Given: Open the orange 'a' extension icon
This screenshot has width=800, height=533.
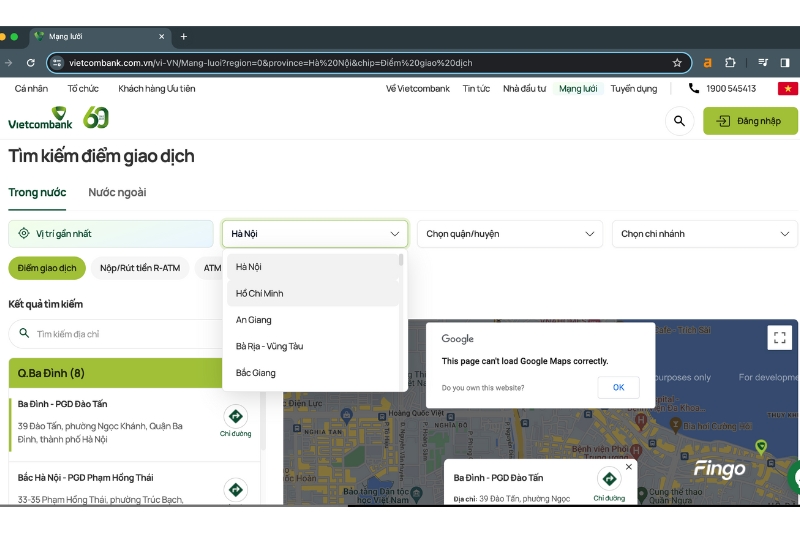Looking at the screenshot, I should tap(708, 63).
